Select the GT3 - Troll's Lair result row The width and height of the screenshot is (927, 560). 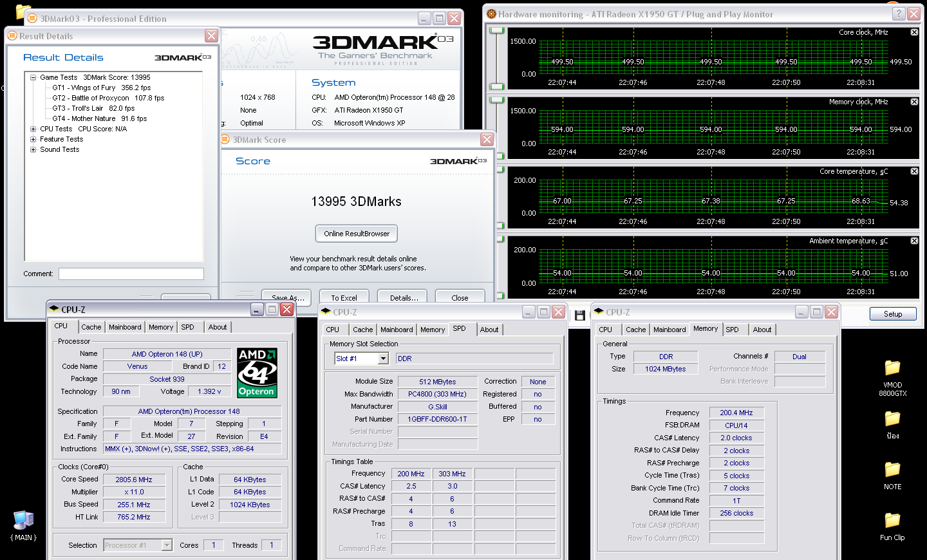93,108
